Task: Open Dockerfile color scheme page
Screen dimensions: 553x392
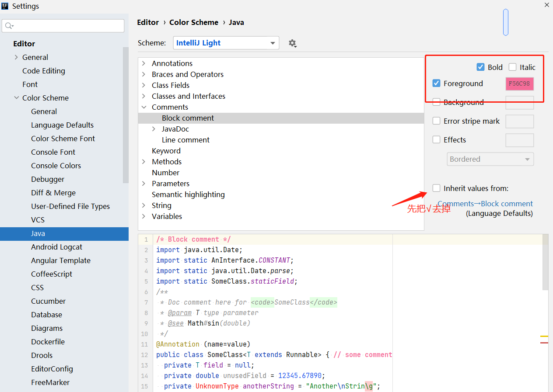Action: 48,342
